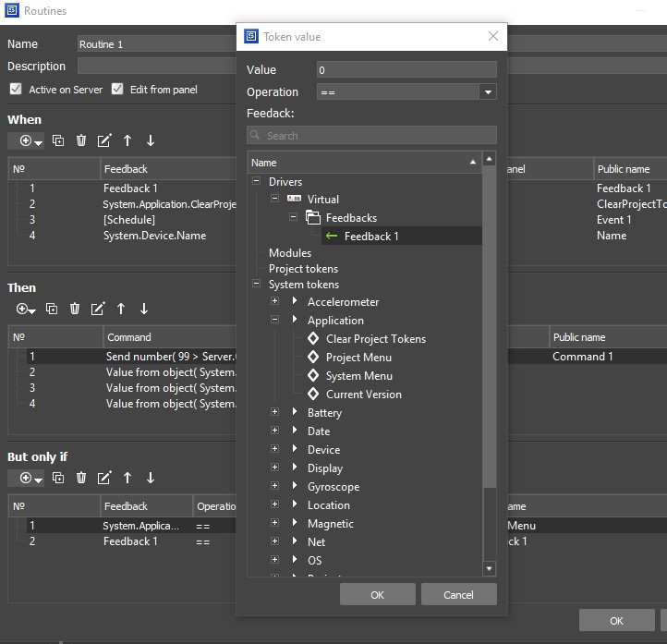Uncheck Edit from panel checkbox

click(x=117, y=90)
